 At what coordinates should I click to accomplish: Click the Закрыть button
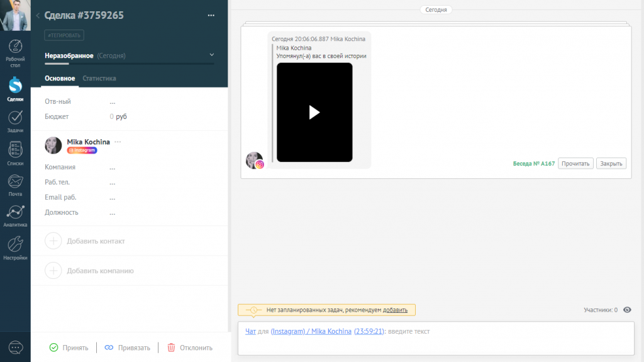(611, 164)
